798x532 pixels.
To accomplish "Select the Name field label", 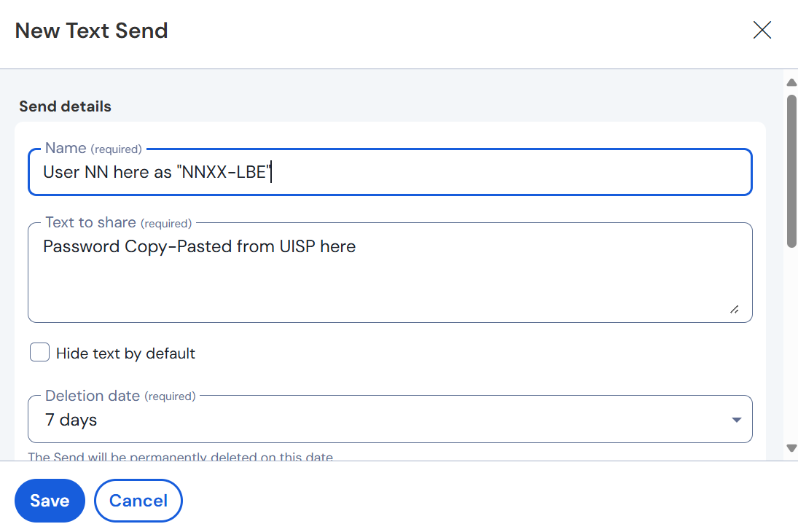I will [x=66, y=148].
